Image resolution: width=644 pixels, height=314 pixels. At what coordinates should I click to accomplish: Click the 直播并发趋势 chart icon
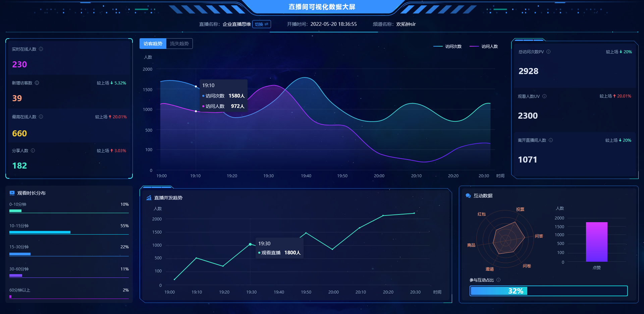pyautogui.click(x=149, y=198)
